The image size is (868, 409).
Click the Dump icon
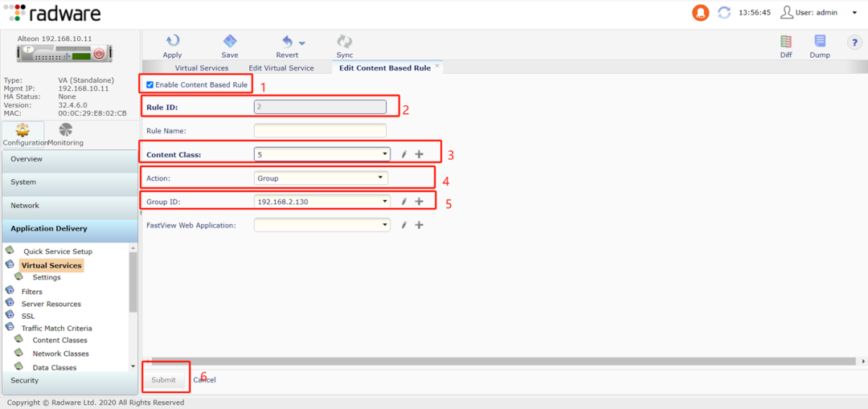[x=820, y=42]
